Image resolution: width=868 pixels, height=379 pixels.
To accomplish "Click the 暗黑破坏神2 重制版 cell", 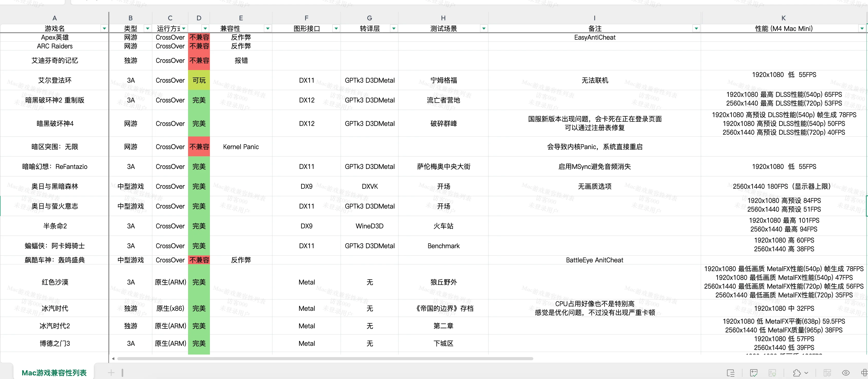I will pos(55,100).
